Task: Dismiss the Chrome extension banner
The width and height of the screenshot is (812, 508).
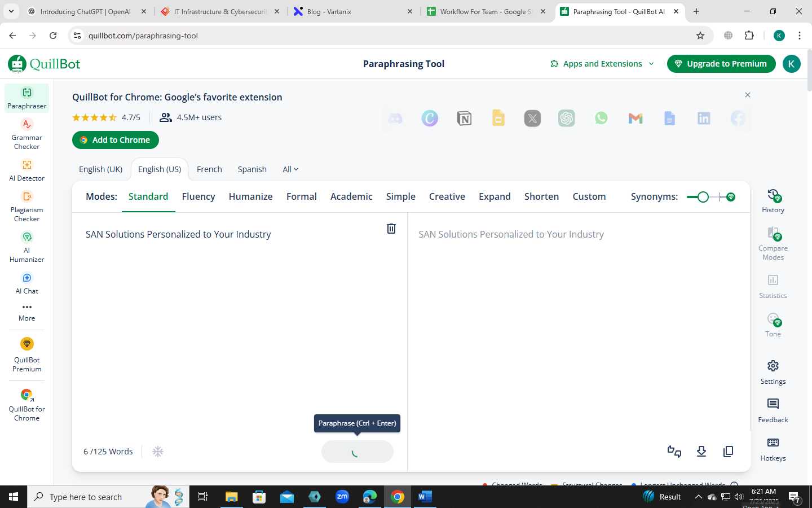Action: coord(748,95)
